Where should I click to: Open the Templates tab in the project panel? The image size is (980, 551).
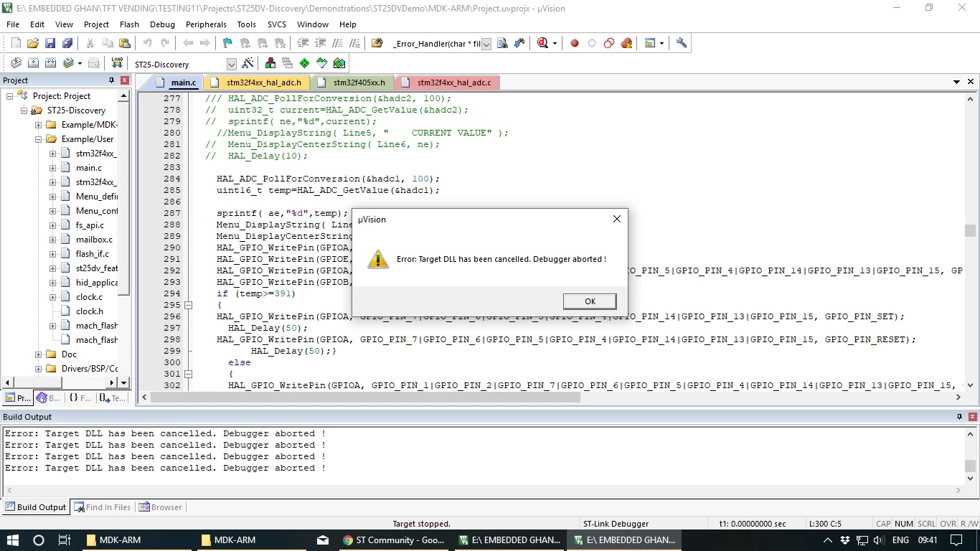coord(113,397)
